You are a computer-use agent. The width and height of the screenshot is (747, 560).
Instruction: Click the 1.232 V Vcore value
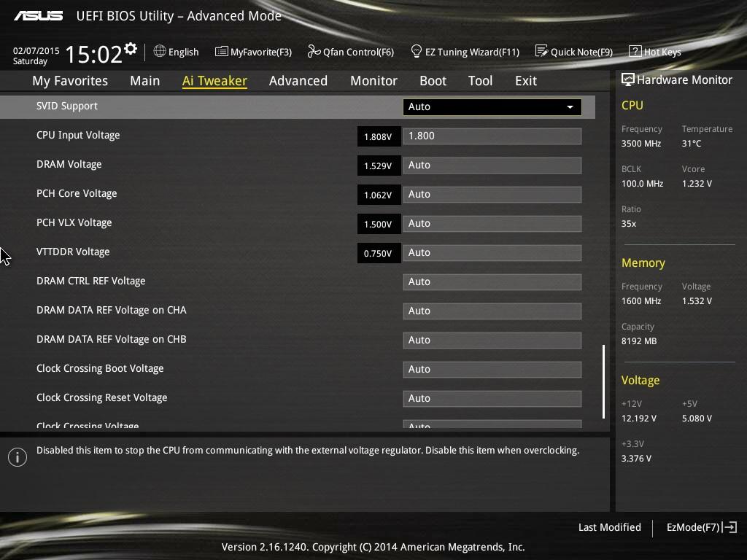tap(697, 183)
